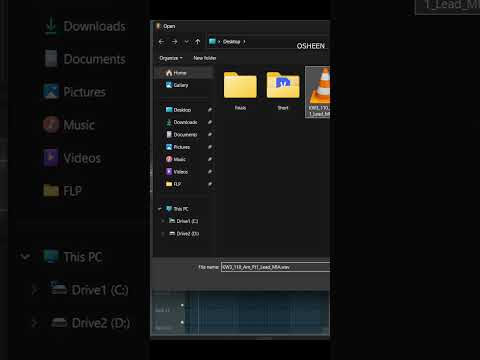Viewport: 480px width, 360px height.
Task: Collapse the This PC tree node arrow
Action: pos(160,209)
